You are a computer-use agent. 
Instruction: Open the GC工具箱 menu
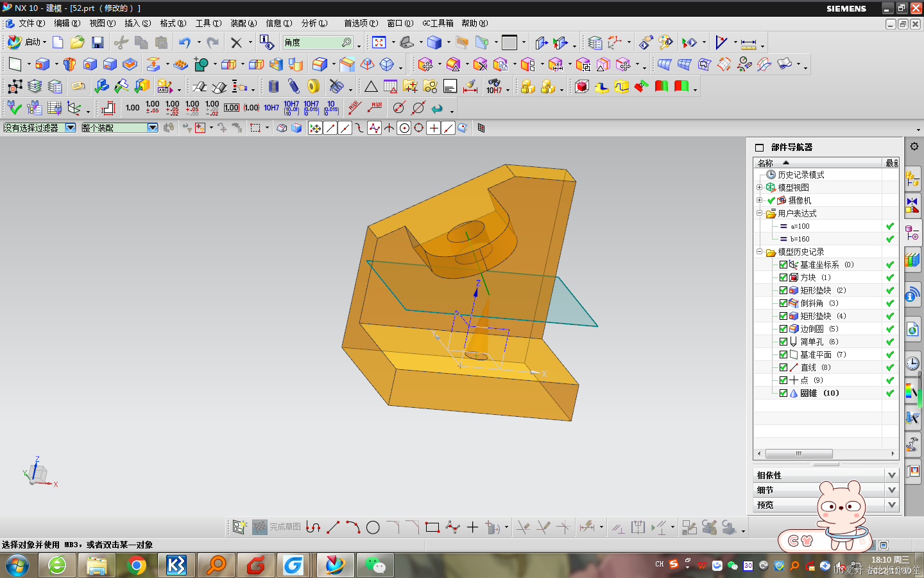click(x=438, y=23)
